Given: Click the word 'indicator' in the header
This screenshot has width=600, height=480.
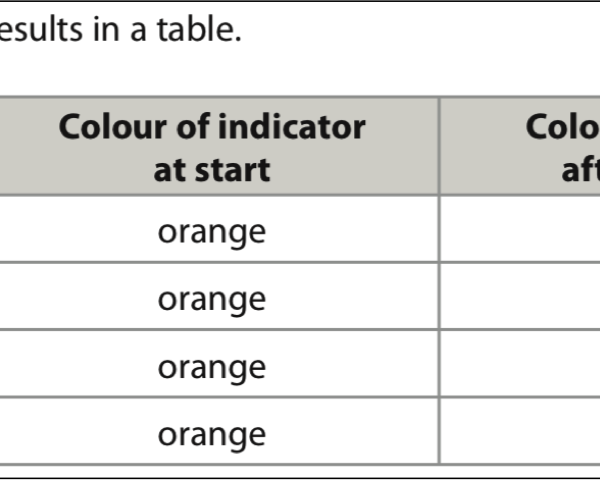Looking at the screenshot, I should point(292,127).
